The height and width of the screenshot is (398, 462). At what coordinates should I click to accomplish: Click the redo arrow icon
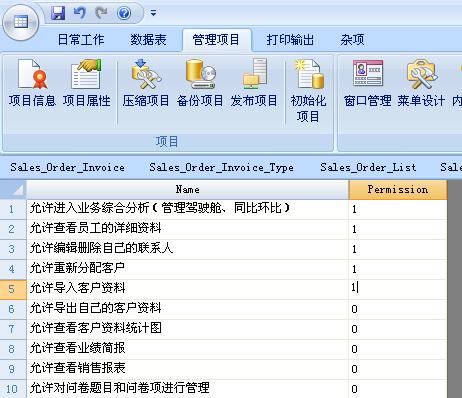click(x=101, y=13)
